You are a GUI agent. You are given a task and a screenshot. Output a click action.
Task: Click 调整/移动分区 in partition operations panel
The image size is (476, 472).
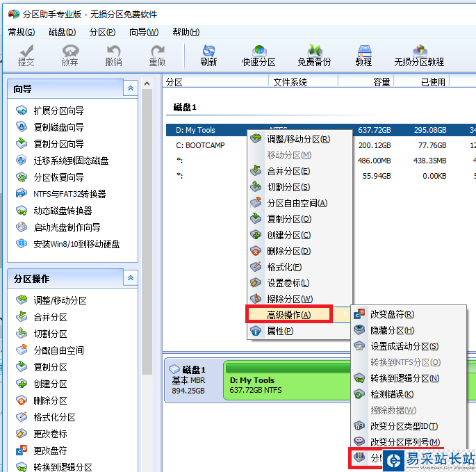point(51,300)
